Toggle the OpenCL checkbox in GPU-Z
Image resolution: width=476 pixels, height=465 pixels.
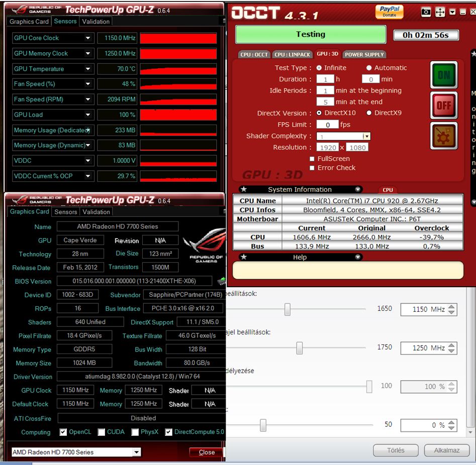63,432
